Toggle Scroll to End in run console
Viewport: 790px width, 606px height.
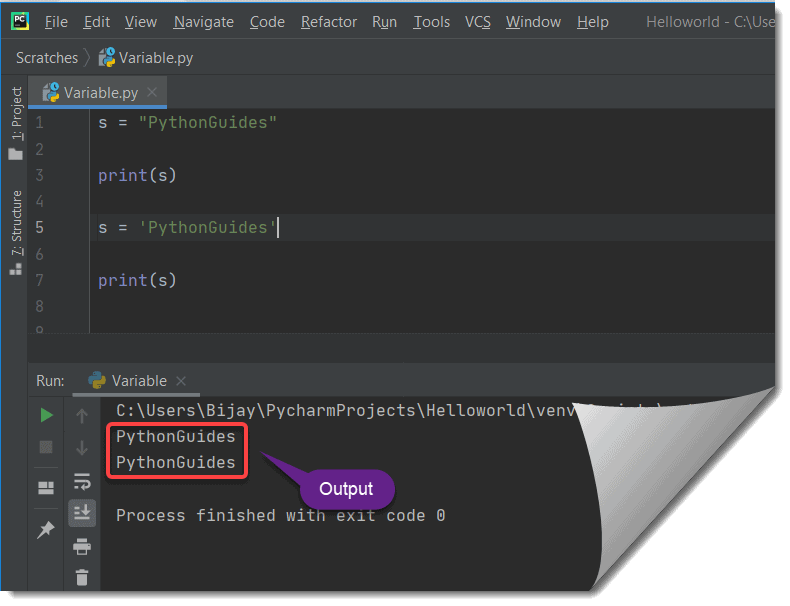(x=82, y=513)
